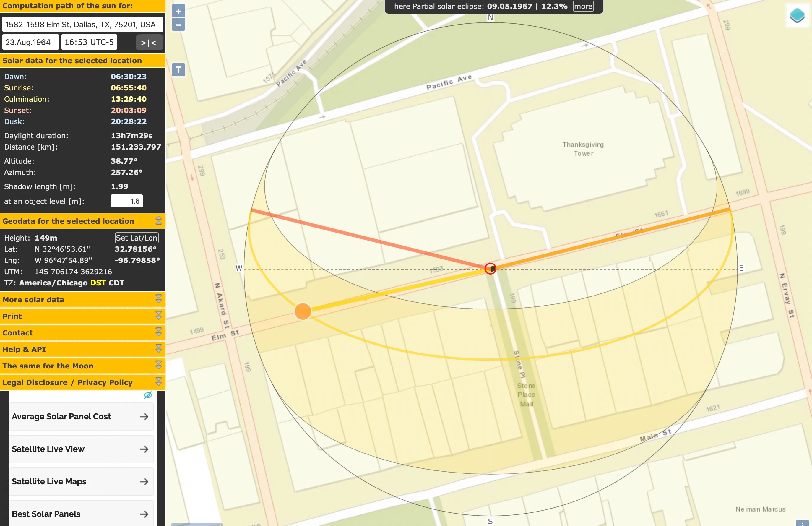The image size is (812, 526).
Task: Zoom in on the map
Action: click(178, 11)
